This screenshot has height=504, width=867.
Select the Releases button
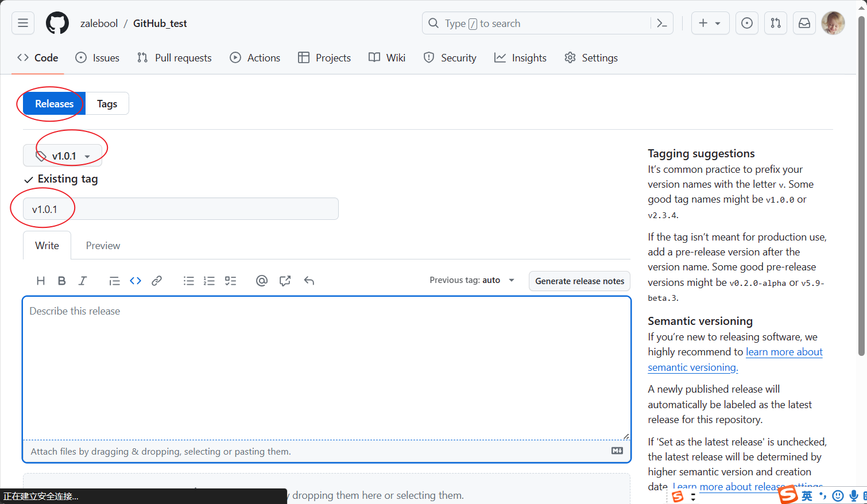(x=55, y=103)
